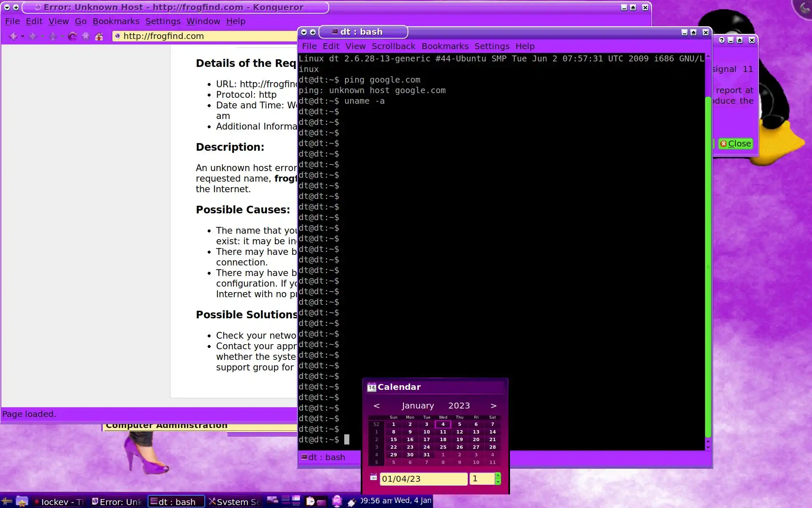Click the Stop loading icon

(86, 36)
